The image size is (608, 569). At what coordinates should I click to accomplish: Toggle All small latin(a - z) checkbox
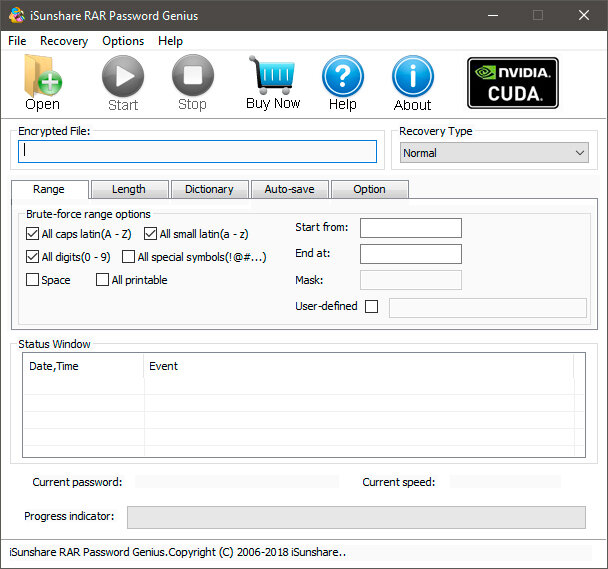pyautogui.click(x=150, y=234)
